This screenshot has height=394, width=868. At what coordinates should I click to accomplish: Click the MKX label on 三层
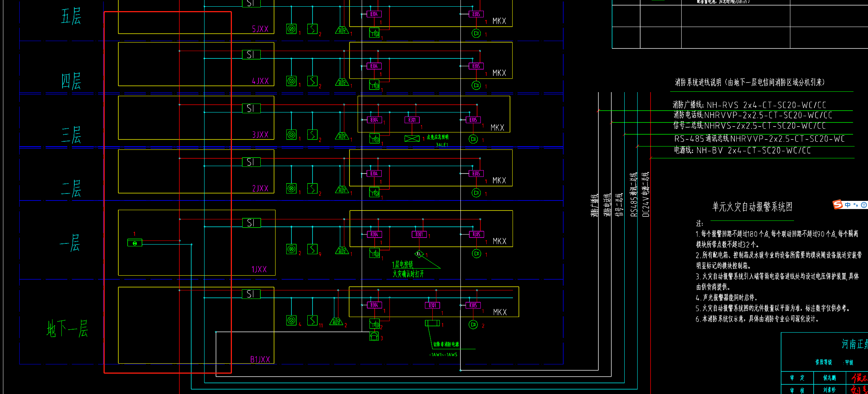[497, 128]
